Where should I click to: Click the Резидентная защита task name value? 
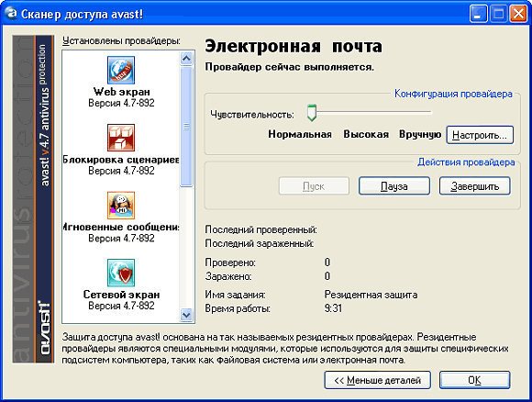tap(371, 295)
